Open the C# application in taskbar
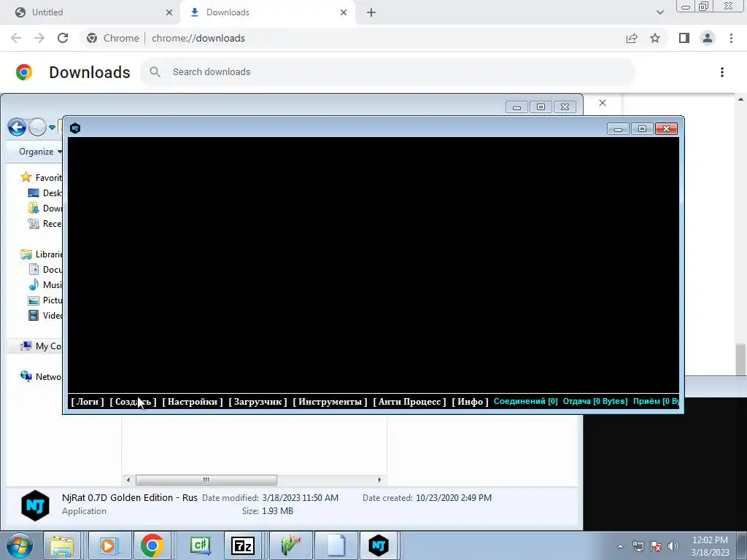 pos(200,545)
